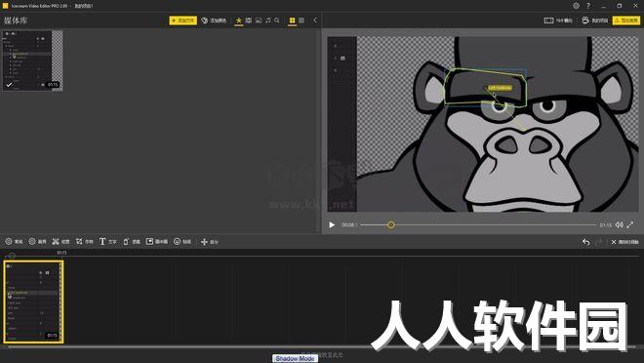Click the Add Color palette button

click(x=214, y=20)
